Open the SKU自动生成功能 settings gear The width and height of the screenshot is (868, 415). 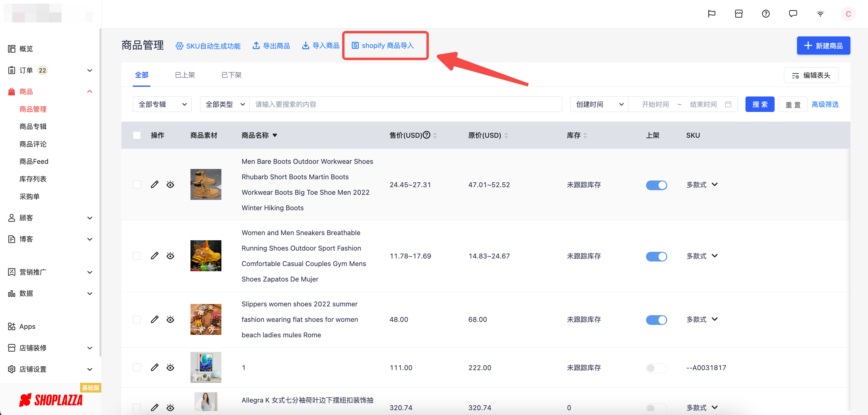(x=180, y=46)
